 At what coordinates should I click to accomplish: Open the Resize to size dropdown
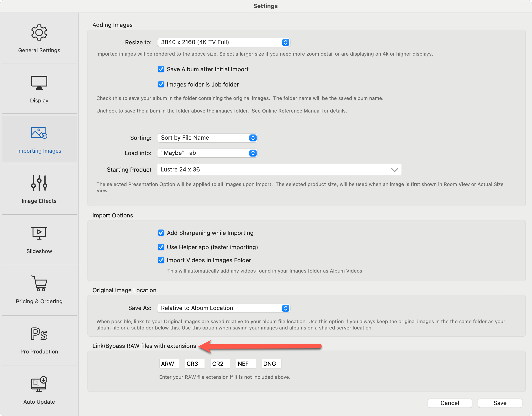coord(223,42)
